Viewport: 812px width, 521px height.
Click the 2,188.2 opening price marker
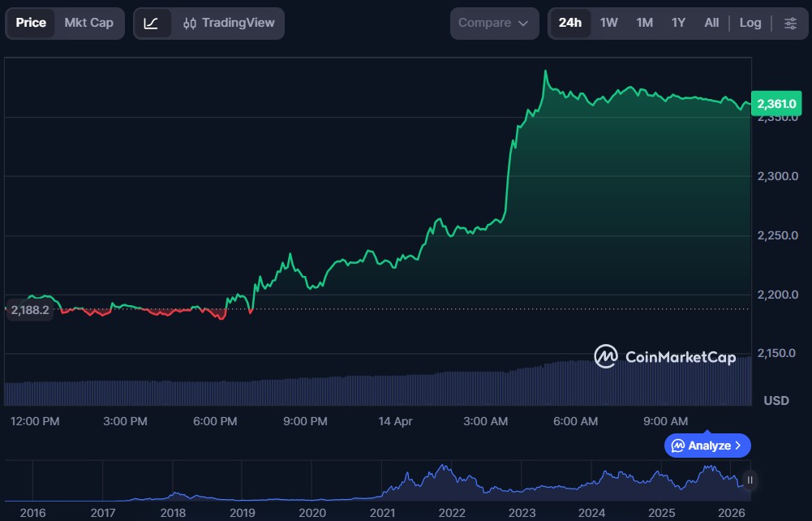coord(30,309)
